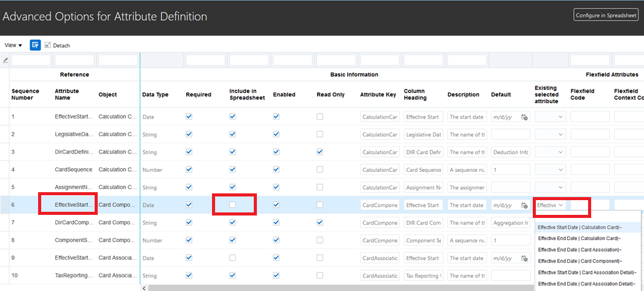644x291 pixels.
Task: Select 'Effective End Date | Calculation Card' option
Action: 579,238
